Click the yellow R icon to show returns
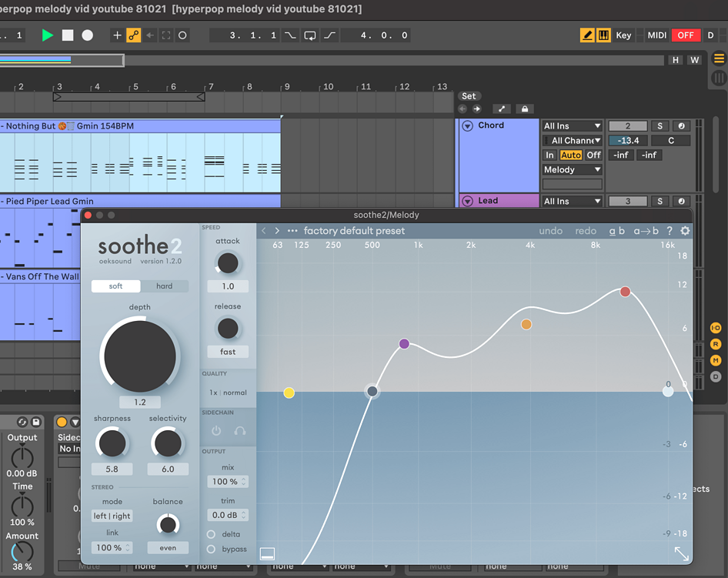 coord(715,343)
